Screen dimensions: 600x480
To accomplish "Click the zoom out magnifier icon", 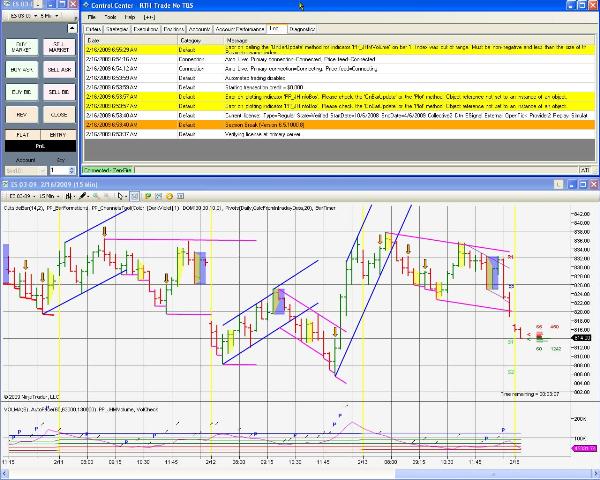I will tap(107, 196).
